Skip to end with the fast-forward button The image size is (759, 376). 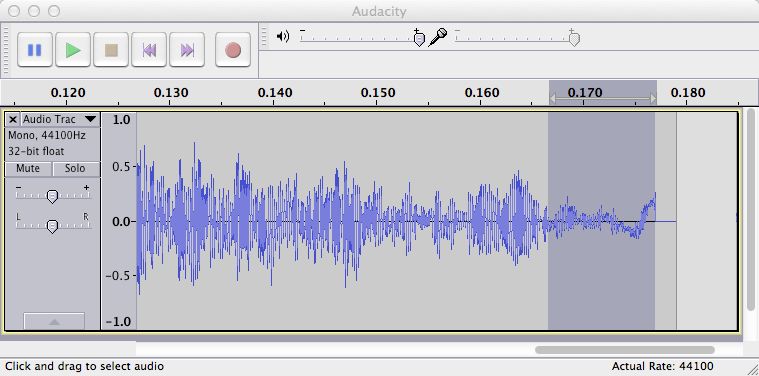(187, 50)
